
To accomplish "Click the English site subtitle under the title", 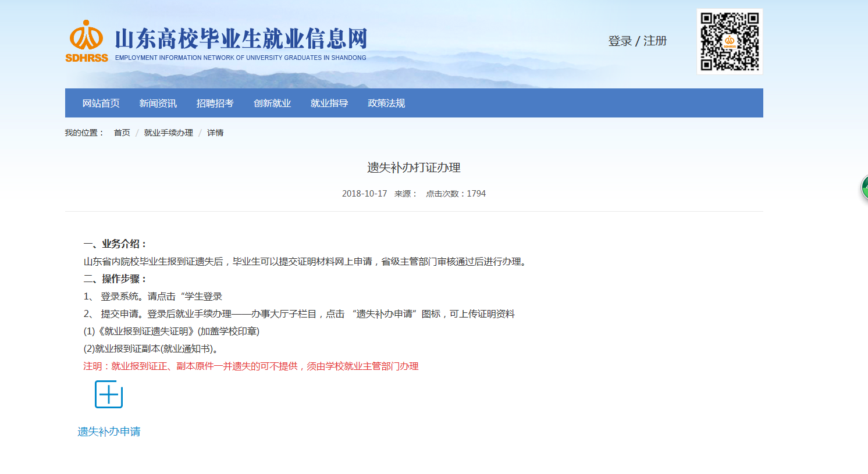I will [240, 58].
